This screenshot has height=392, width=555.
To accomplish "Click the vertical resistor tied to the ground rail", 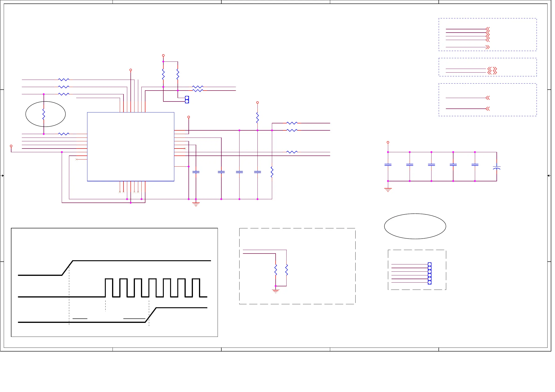I will pyautogui.click(x=272, y=172).
